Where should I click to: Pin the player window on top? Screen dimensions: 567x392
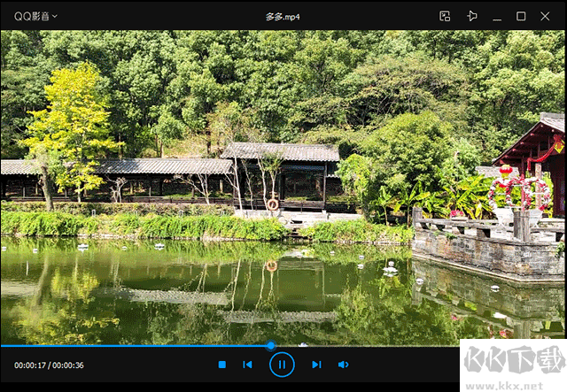[471, 16]
